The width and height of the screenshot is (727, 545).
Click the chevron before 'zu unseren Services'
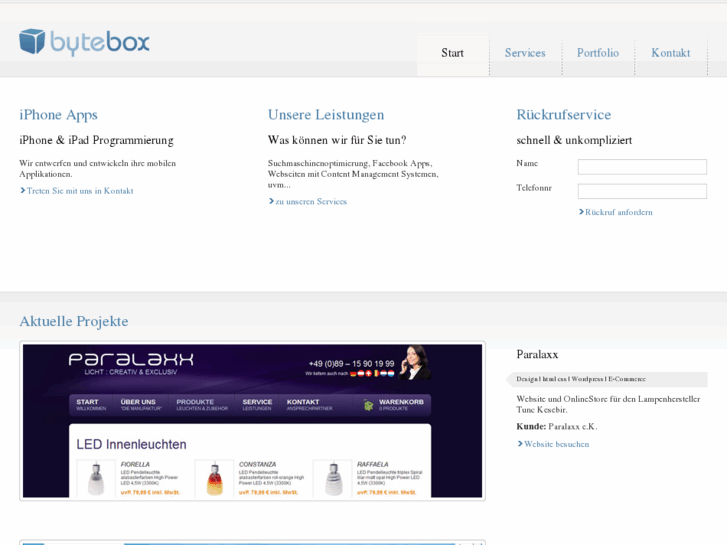[271, 201]
